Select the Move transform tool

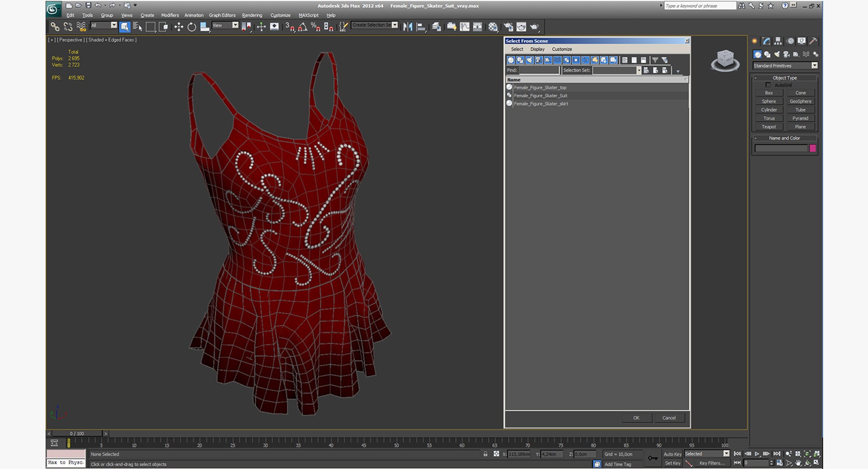tap(179, 27)
